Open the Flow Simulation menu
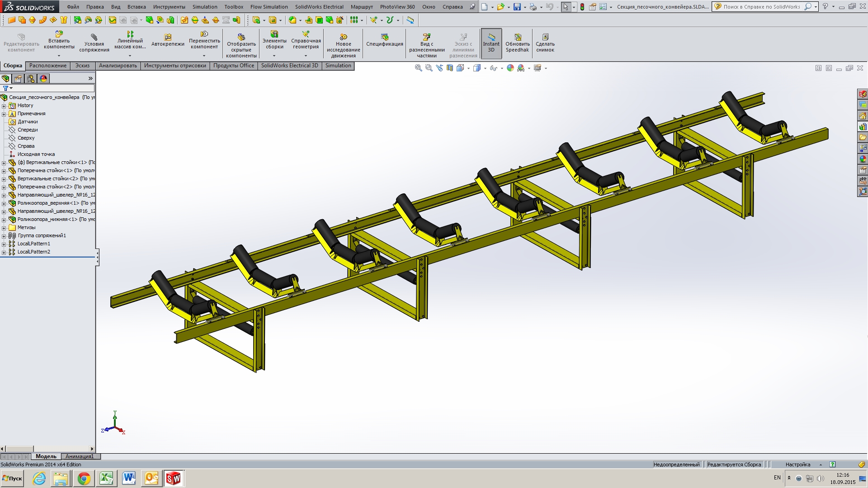 (269, 7)
